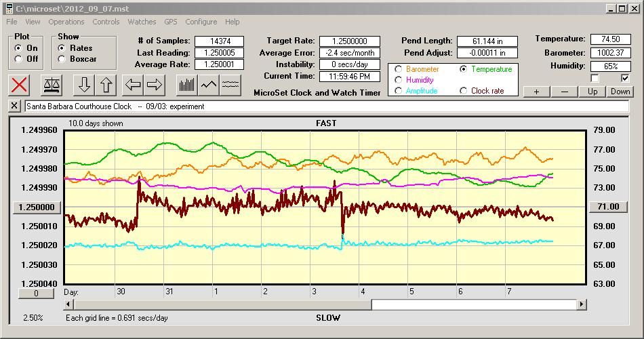Untick the checked box under Humidity
This screenshot has height=339, width=644.
coord(625,78)
